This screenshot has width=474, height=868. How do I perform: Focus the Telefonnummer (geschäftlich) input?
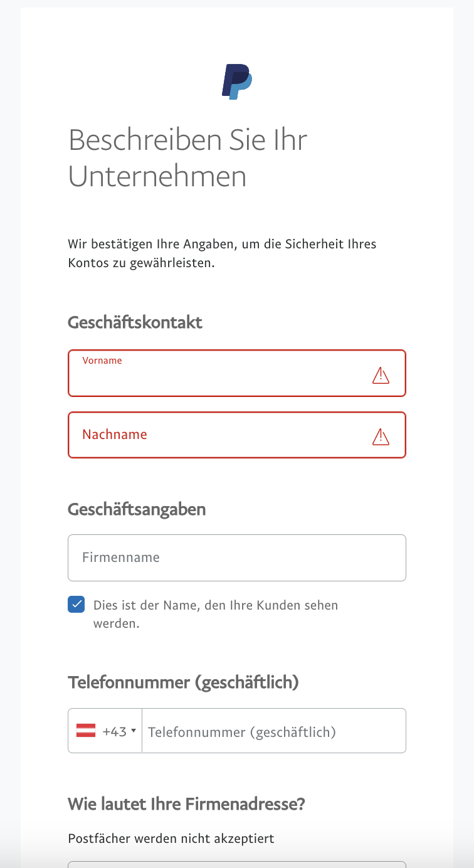click(x=273, y=731)
